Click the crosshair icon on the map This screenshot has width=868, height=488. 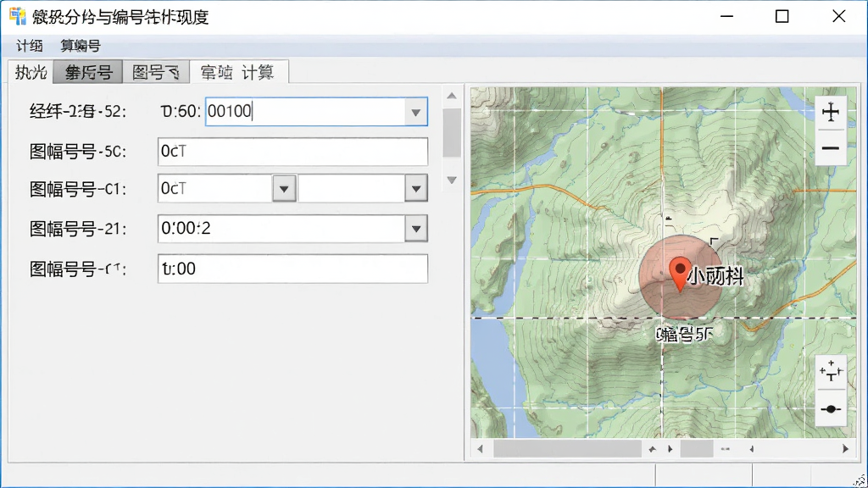tap(831, 371)
